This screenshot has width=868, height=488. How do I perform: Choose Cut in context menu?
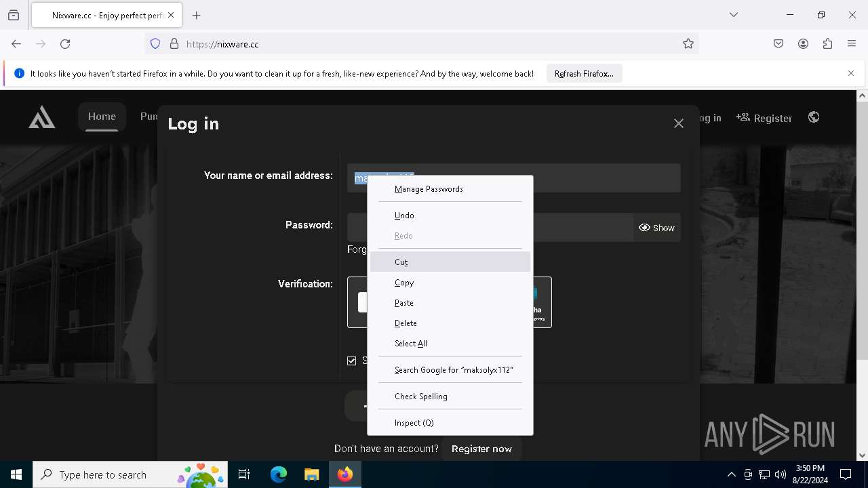pos(450,262)
